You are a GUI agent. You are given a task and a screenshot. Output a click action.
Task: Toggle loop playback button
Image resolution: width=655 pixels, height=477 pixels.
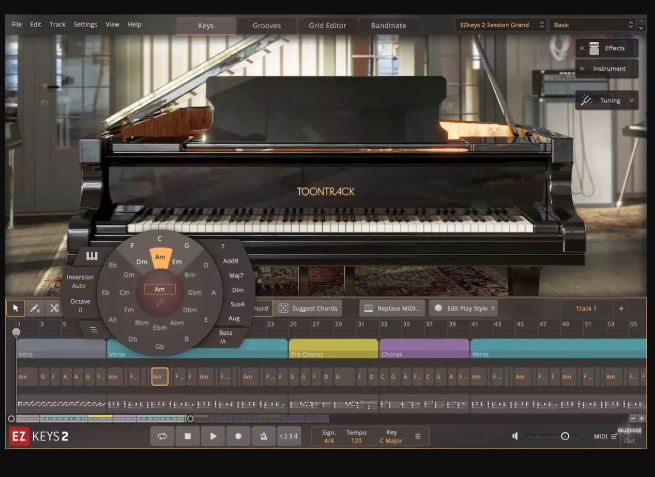[162, 436]
